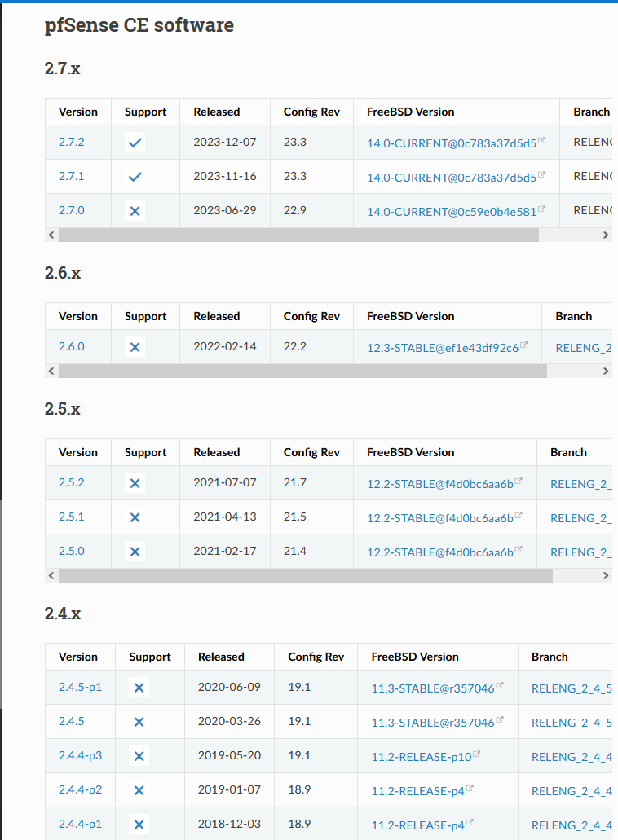Image resolution: width=618 pixels, height=840 pixels.
Task: Open FreeBSD 14.0-CURRENT link in 2.7.2 row
Action: coord(456,143)
